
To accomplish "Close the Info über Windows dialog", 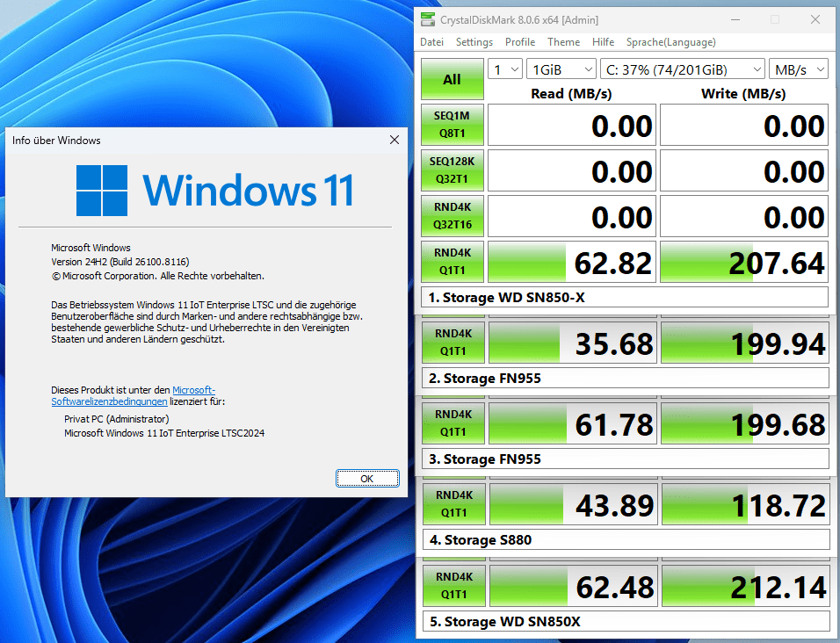I will point(395,140).
